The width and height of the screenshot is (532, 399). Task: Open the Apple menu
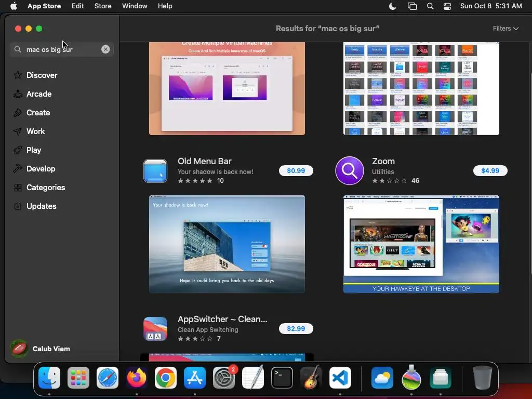pyautogui.click(x=14, y=6)
